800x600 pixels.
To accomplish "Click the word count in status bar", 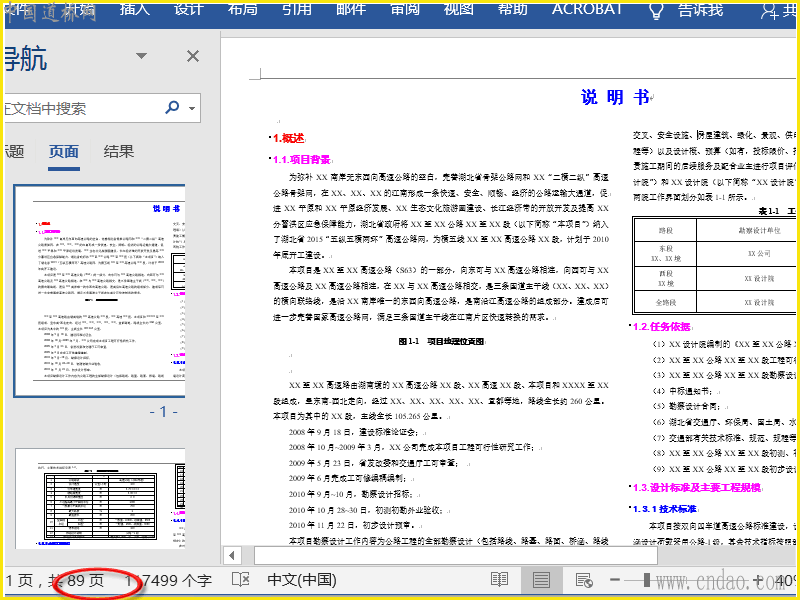I will 168,580.
